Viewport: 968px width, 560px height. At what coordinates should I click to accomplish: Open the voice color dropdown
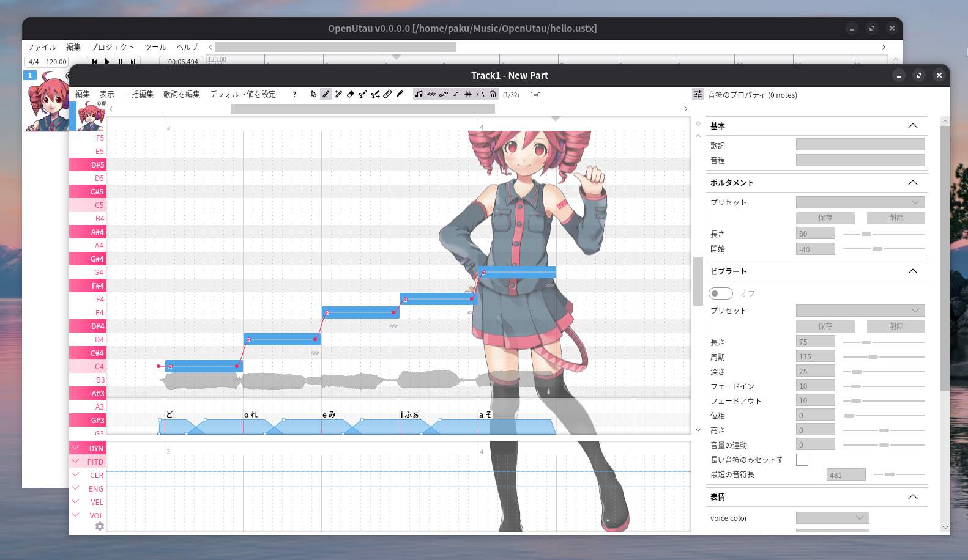coord(832,518)
